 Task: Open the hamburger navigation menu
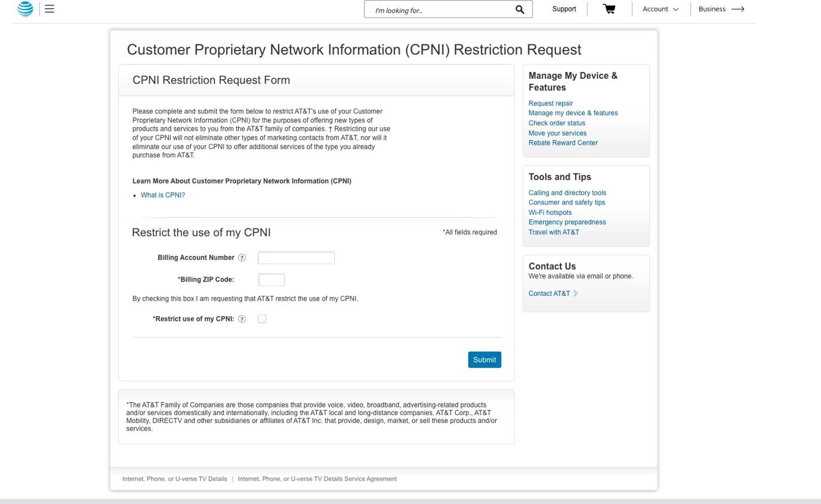50,9
